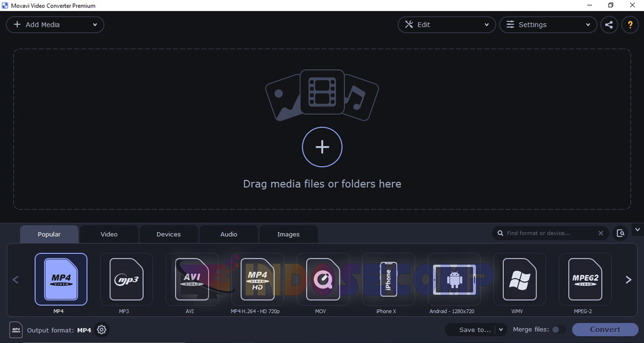This screenshot has width=644, height=343.
Task: Select the MP4 H.264 HD 720p preset
Action: click(x=258, y=279)
